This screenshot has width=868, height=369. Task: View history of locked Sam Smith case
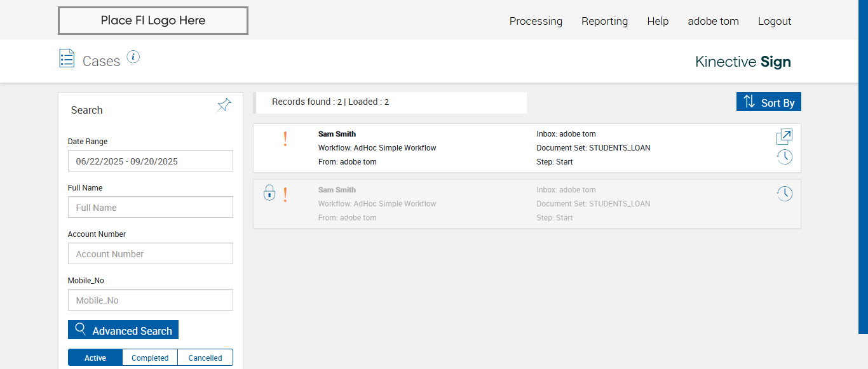(x=785, y=194)
